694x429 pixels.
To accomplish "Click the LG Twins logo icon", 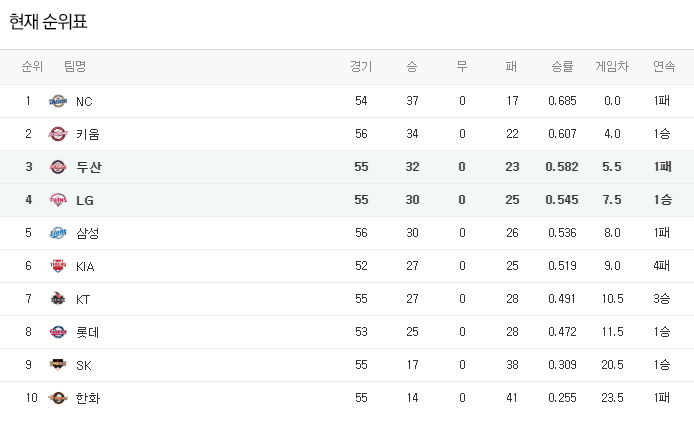I will click(58, 200).
